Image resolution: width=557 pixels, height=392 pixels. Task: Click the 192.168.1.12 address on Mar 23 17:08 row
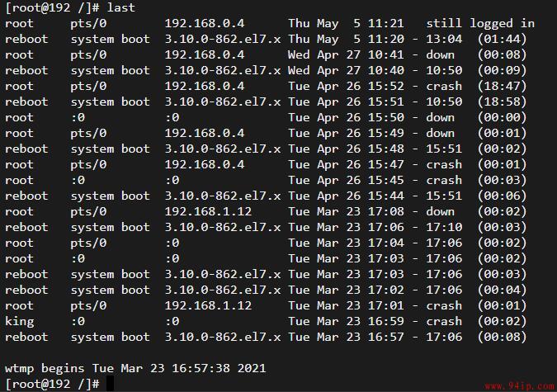tap(208, 212)
